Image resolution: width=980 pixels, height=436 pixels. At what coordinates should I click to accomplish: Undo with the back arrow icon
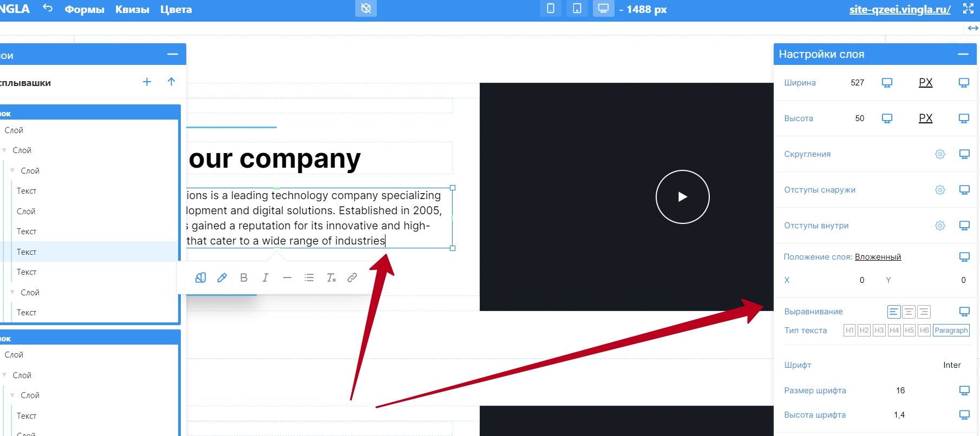[48, 8]
